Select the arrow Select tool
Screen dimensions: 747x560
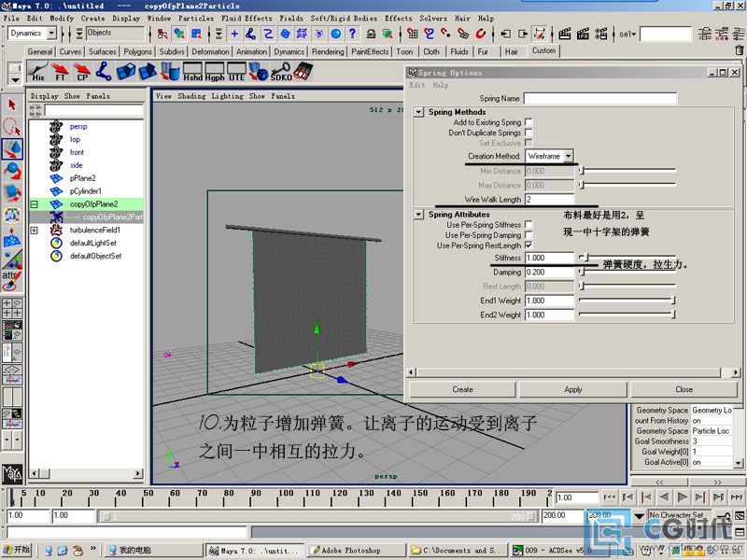click(12, 105)
